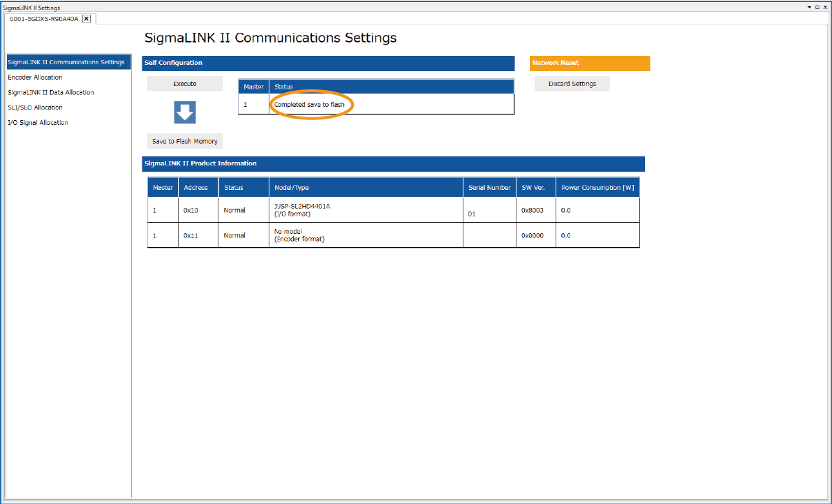832x504 pixels.
Task: Click the Discard Settings button
Action: click(572, 84)
